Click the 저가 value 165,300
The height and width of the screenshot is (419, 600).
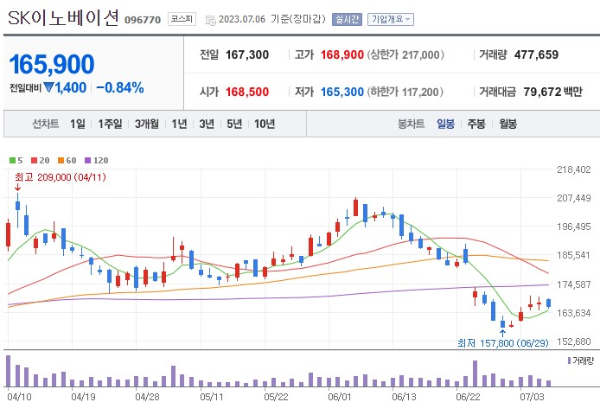click(342, 92)
